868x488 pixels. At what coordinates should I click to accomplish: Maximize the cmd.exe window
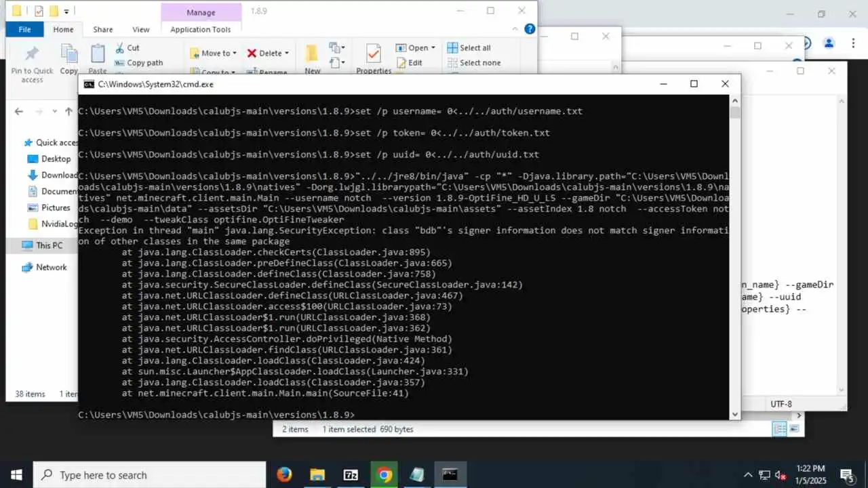pos(694,84)
